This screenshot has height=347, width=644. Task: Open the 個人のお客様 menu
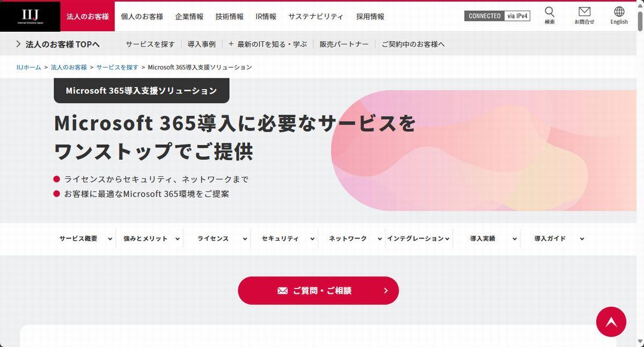142,17
